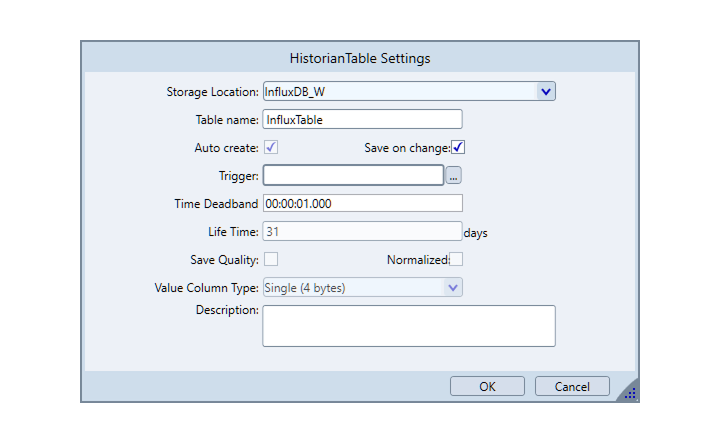
Task: Confirm settings with the OK button
Action: click(x=487, y=387)
